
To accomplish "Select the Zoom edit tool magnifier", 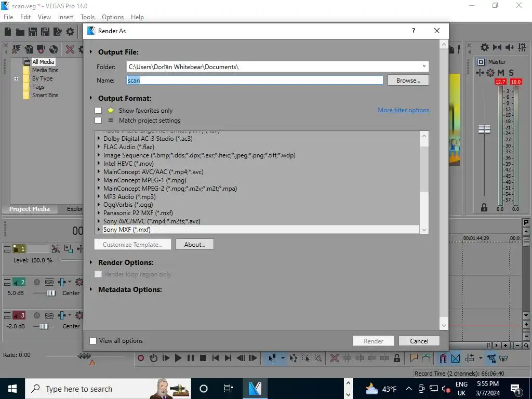I will (318, 358).
